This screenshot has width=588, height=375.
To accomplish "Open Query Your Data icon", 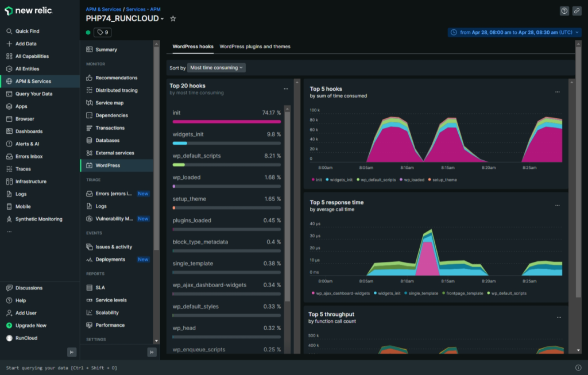I will pyautogui.click(x=9, y=94).
